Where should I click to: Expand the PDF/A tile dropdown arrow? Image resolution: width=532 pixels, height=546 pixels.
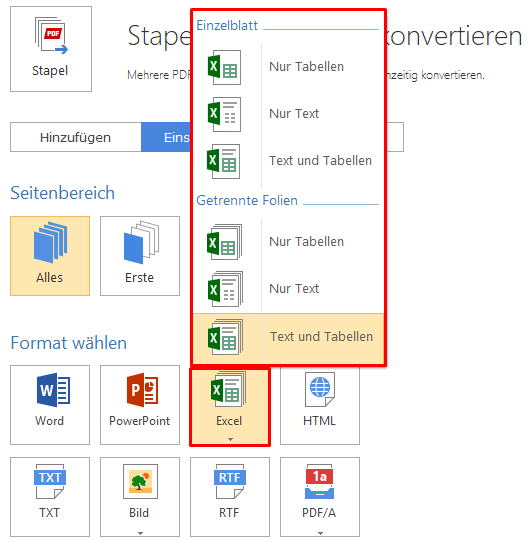pos(320,533)
